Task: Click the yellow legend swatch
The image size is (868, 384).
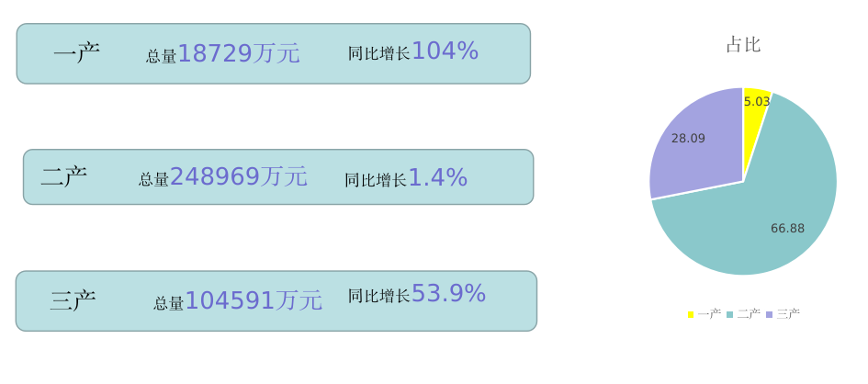Action: pyautogui.click(x=691, y=314)
